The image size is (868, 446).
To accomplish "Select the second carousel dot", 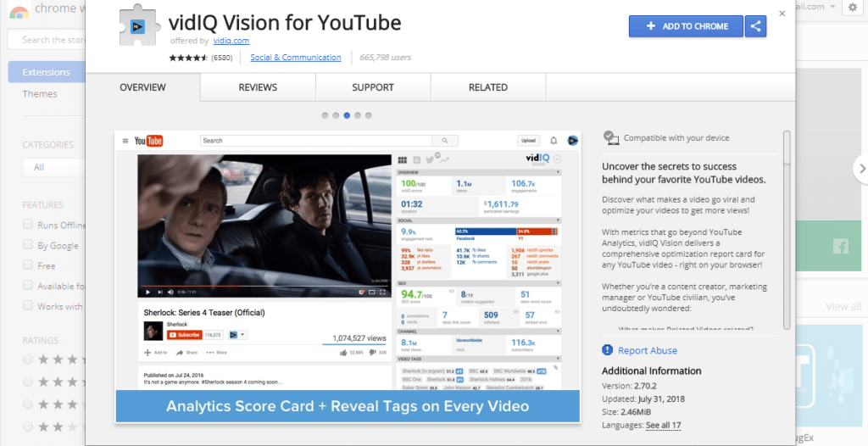I will [336, 115].
